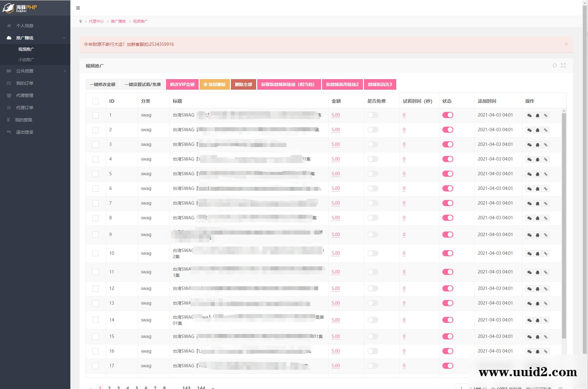Click the hamburger menu icon in the top bar
This screenshot has width=588, height=389.
pyautogui.click(x=78, y=8)
